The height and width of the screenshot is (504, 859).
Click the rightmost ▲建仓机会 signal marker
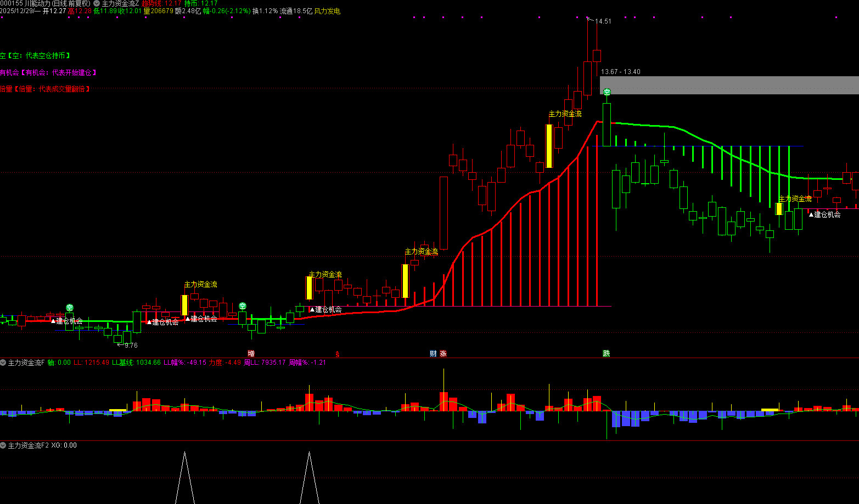pyautogui.click(x=824, y=214)
